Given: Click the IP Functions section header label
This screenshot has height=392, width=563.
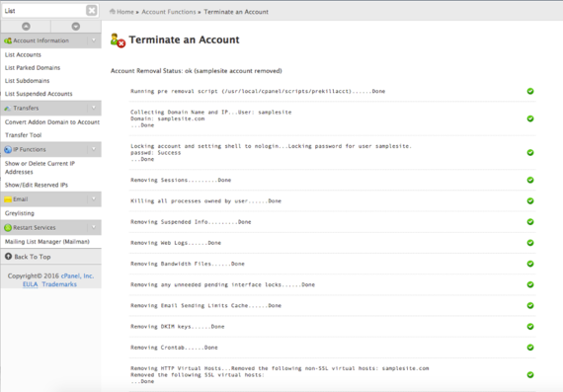Looking at the screenshot, I should [30, 149].
